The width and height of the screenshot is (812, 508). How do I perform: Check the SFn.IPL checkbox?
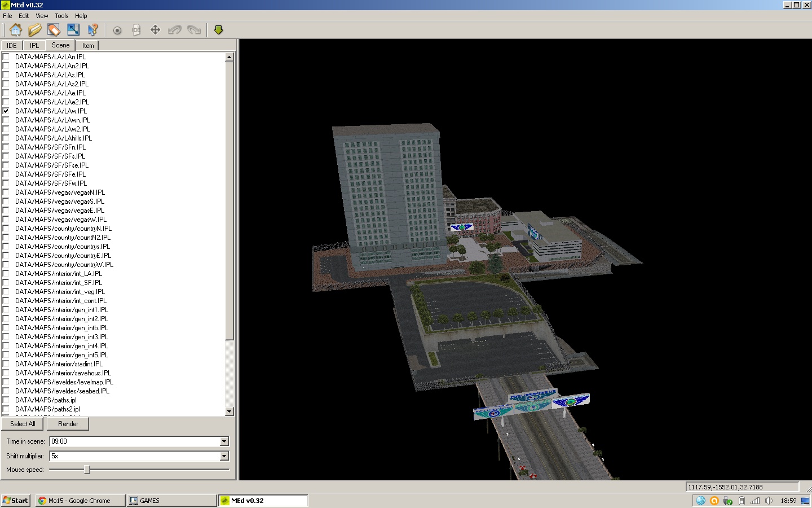(x=6, y=147)
